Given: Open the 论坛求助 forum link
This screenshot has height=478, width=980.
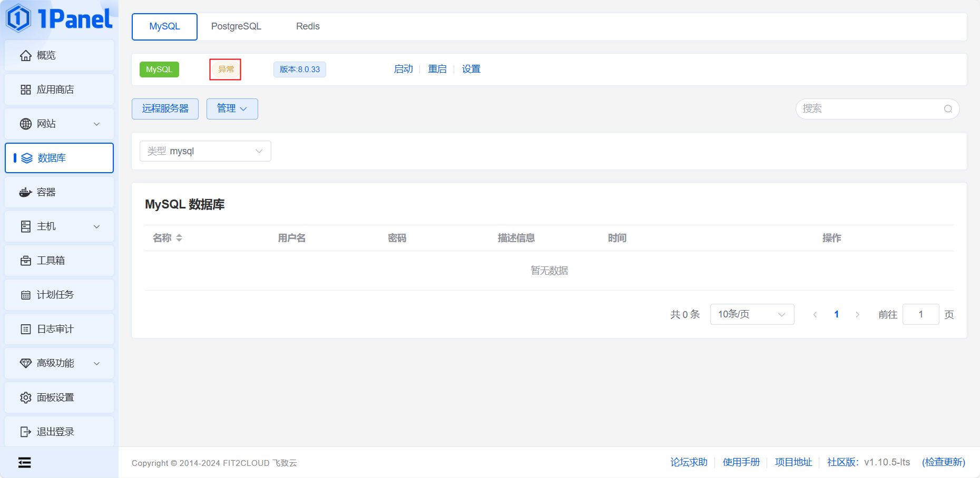Looking at the screenshot, I should (x=689, y=462).
